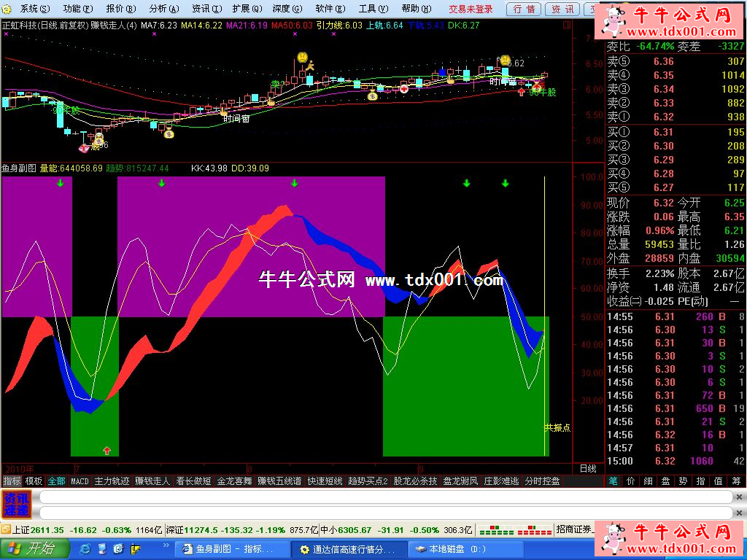
Task: Click the first green down arrow in the sub-chart
Action: pyautogui.click(x=61, y=183)
